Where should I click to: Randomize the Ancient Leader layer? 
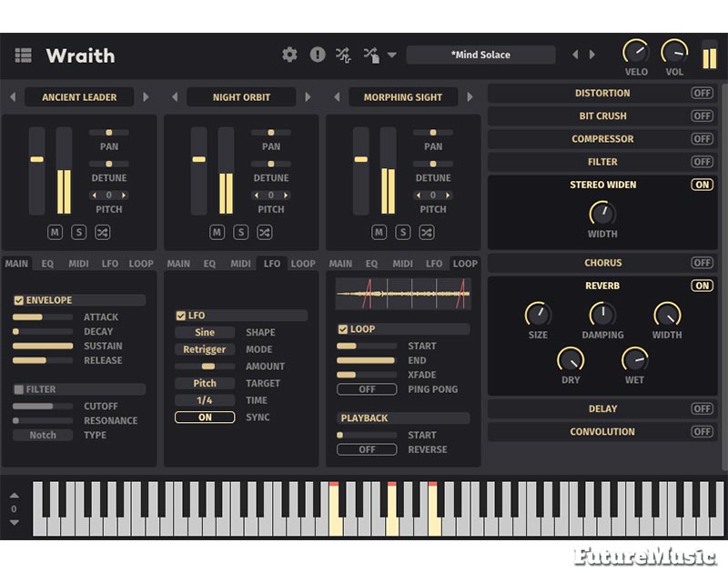[103, 232]
